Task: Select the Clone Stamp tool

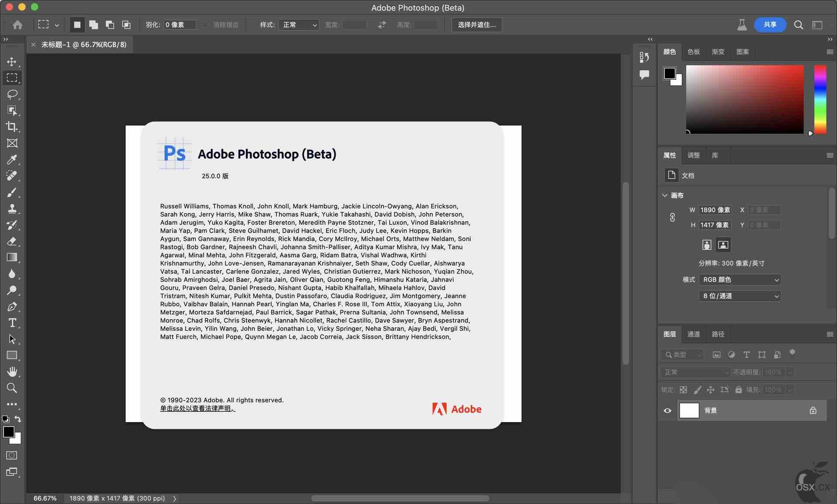Action: pyautogui.click(x=12, y=209)
